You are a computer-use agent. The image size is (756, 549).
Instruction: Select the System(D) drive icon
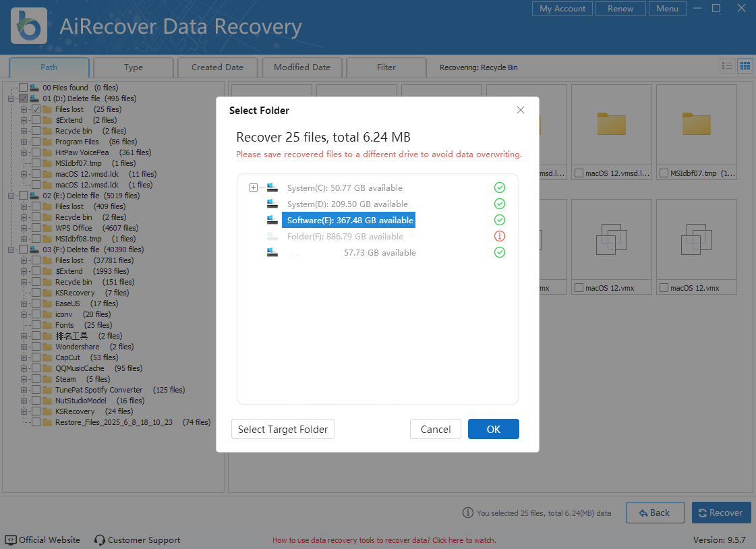click(272, 204)
